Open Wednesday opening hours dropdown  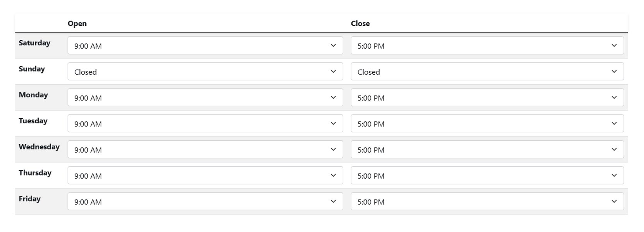205,149
